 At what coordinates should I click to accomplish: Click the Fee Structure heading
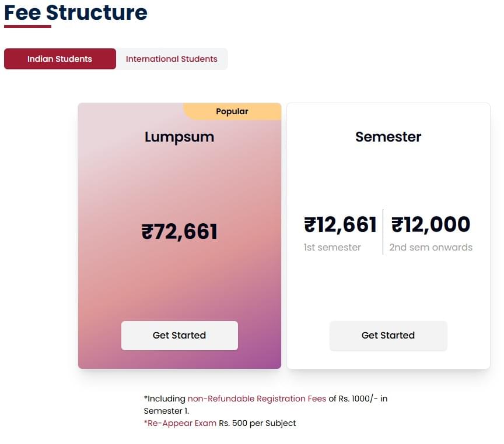[x=76, y=12]
